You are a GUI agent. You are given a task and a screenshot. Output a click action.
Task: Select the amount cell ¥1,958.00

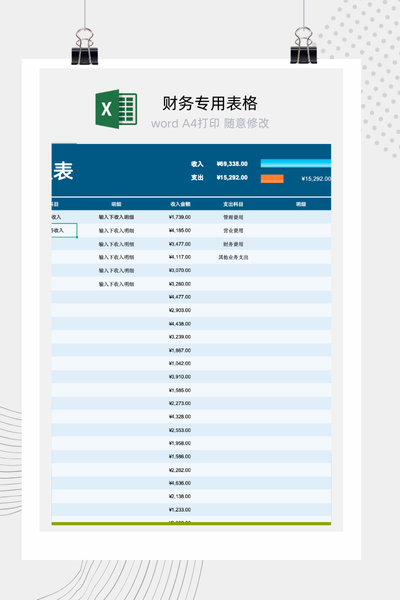(180, 443)
